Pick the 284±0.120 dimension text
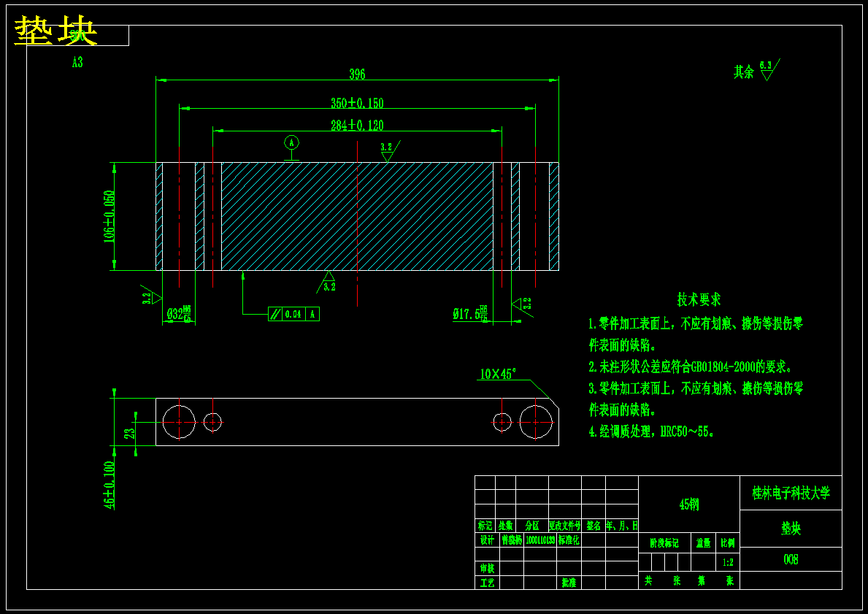Screen dimensions: 868x614 click(x=357, y=126)
